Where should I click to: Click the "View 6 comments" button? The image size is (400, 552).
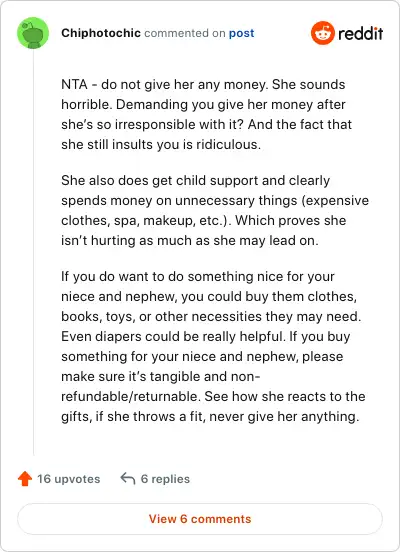[x=200, y=519]
